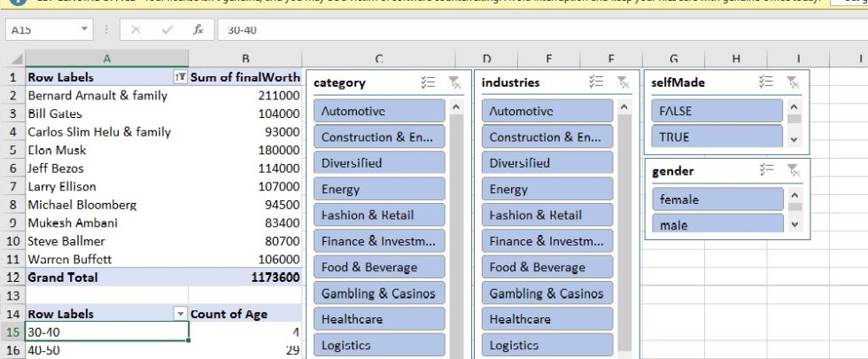Clear the selfMade slicer filter

[792, 82]
